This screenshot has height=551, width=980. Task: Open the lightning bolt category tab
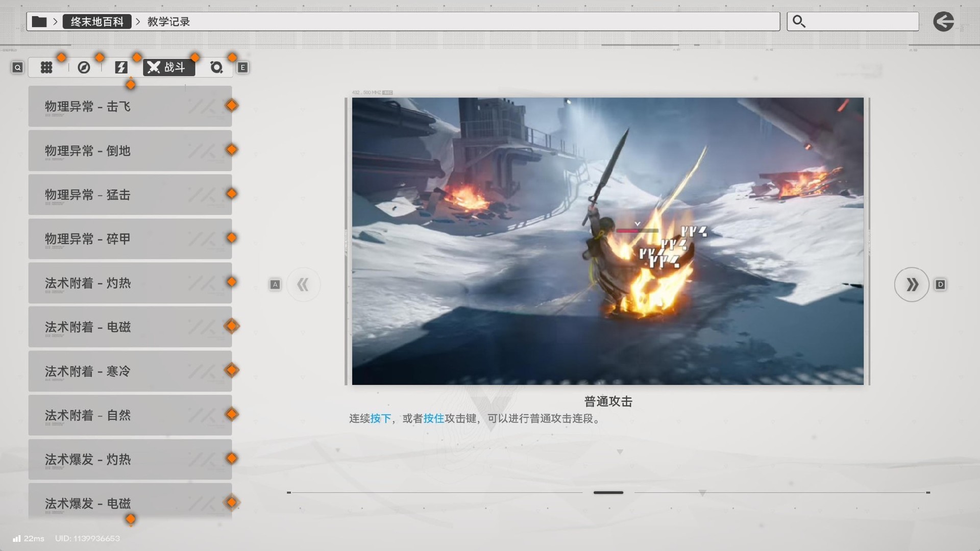pyautogui.click(x=121, y=67)
